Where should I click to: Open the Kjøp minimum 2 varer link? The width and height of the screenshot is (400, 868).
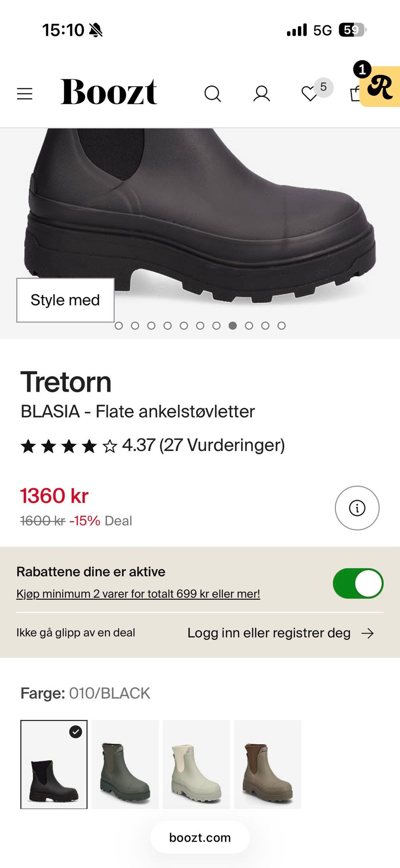point(138,594)
